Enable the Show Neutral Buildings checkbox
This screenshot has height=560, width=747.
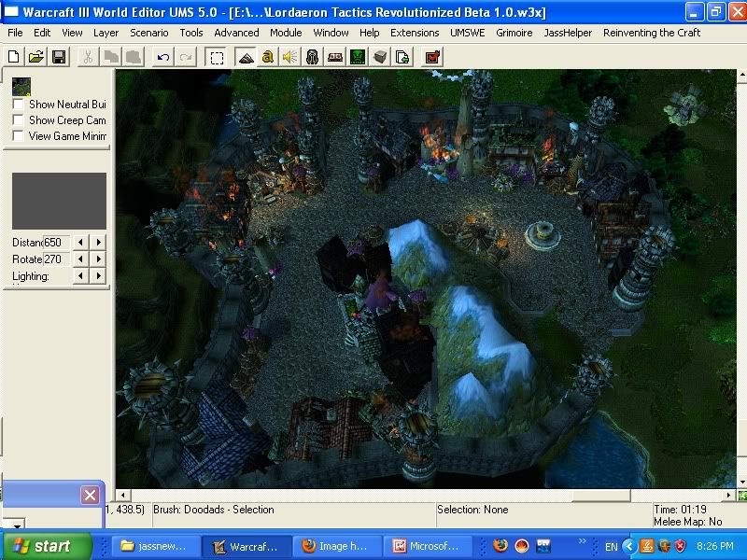(18, 105)
